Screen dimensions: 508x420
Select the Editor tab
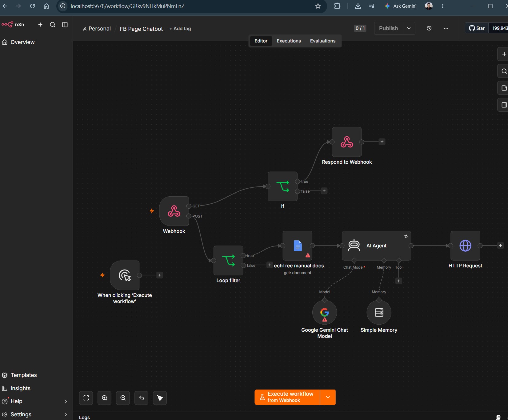261,41
